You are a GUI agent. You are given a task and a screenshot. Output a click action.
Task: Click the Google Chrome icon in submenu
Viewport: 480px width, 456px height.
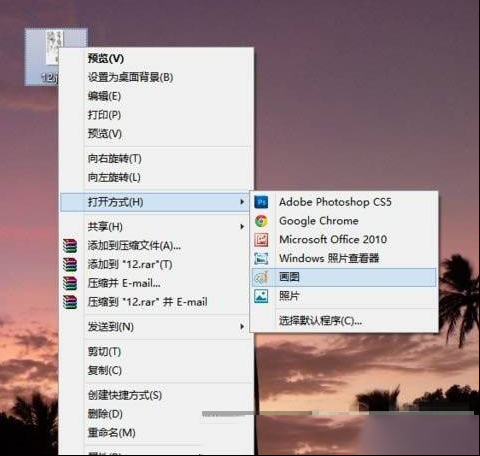tap(261, 221)
